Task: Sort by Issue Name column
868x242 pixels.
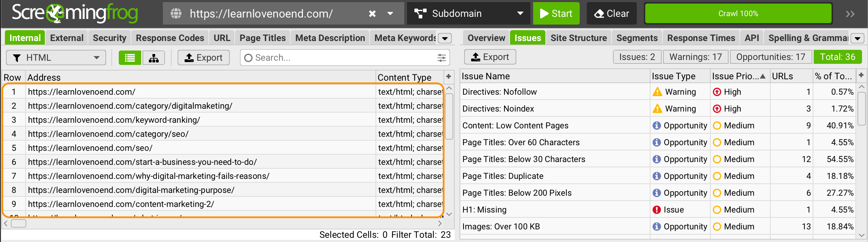Action: point(555,76)
